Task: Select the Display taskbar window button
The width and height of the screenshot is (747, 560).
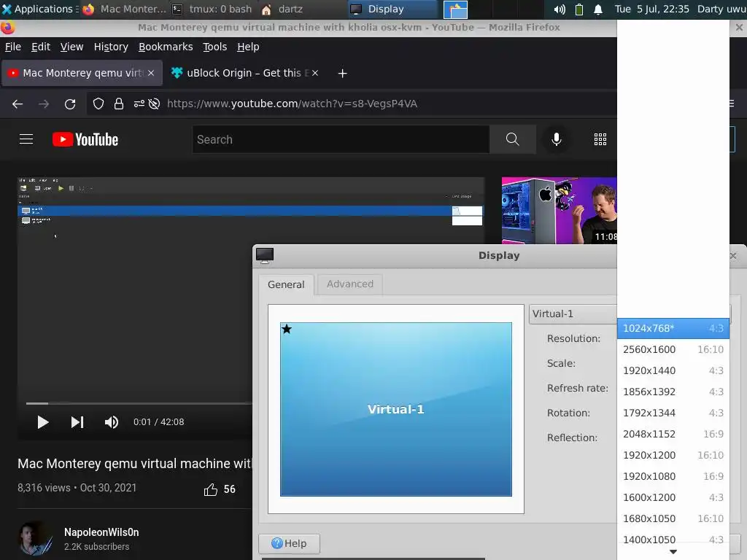Action: (392, 9)
